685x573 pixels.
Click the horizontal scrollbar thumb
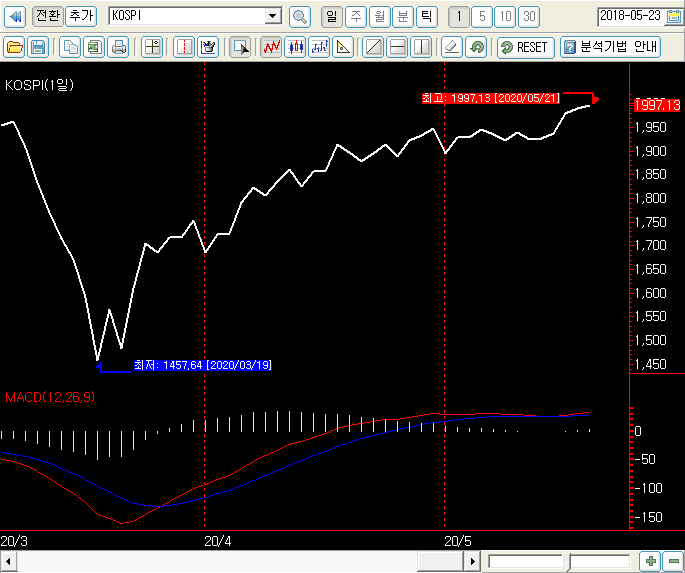440,561
